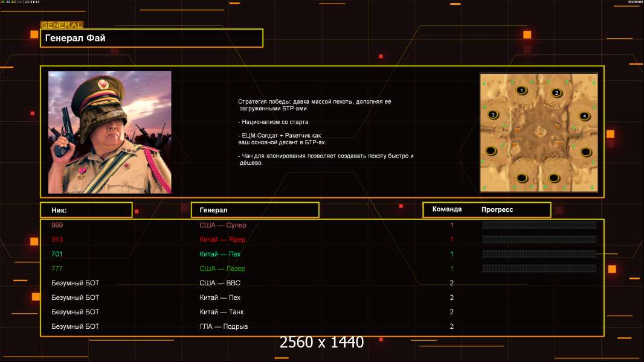Select "Безумный БОТ" in the ГЛА — Подрыв row

(75, 327)
